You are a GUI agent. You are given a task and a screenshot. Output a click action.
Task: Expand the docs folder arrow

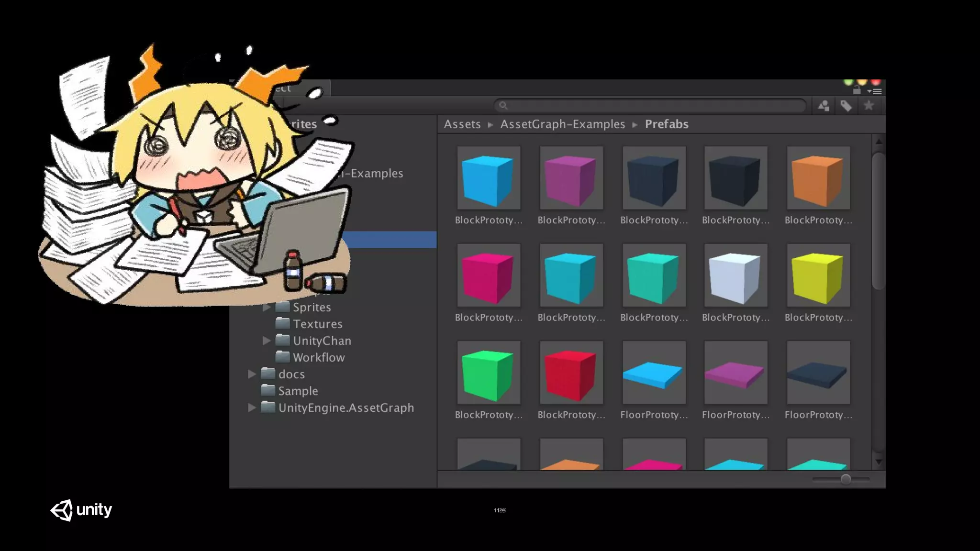pyautogui.click(x=252, y=374)
